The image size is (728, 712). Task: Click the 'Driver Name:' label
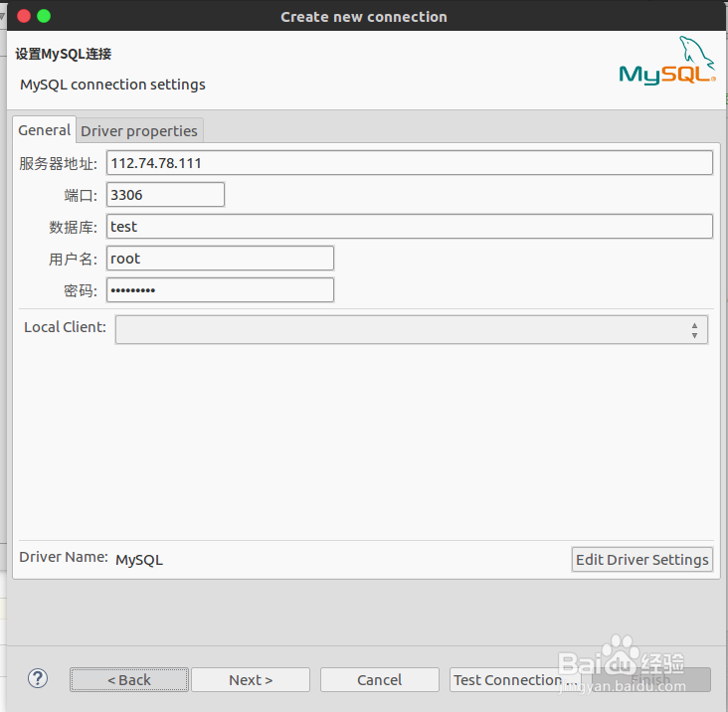coord(64,557)
